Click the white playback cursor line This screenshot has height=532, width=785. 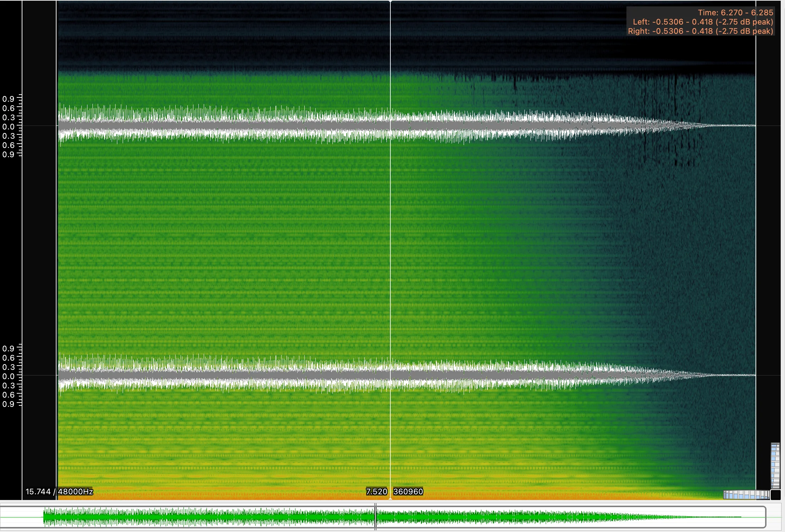pos(390,249)
